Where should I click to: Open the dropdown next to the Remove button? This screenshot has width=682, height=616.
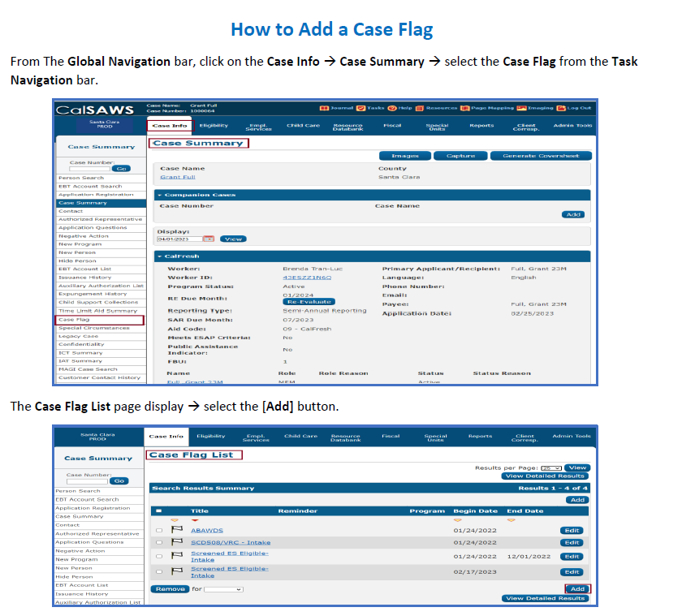click(223, 589)
